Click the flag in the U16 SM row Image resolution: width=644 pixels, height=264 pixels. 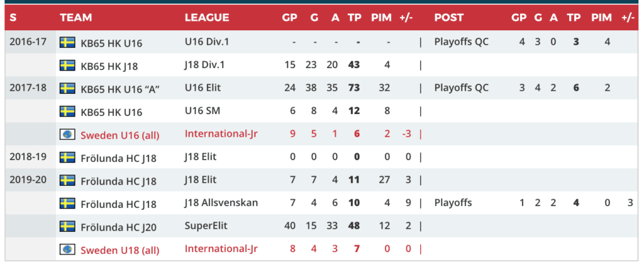(67, 112)
